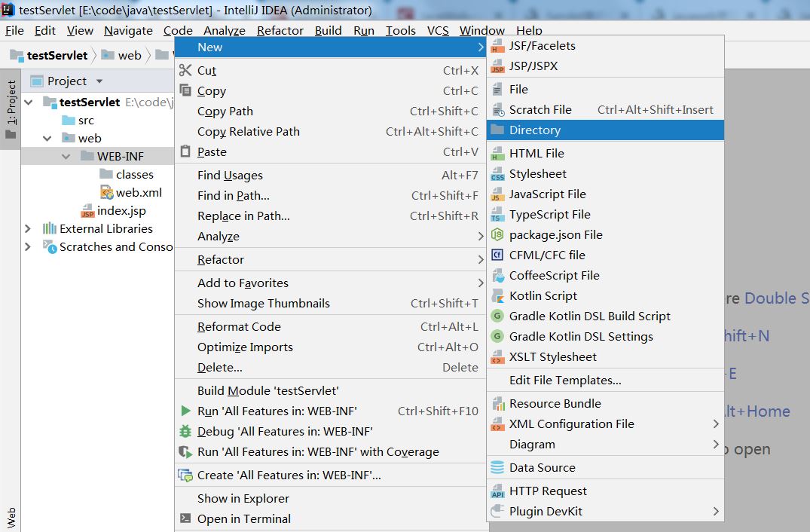Screen dimensions: 810x532
Task: Select Delete... from context menu
Action: tap(331, 367)
